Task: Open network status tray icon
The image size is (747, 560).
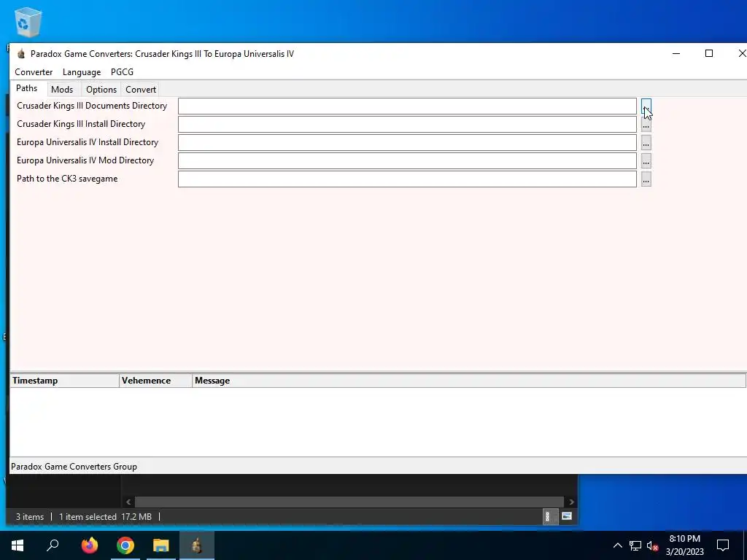Action: click(635, 545)
